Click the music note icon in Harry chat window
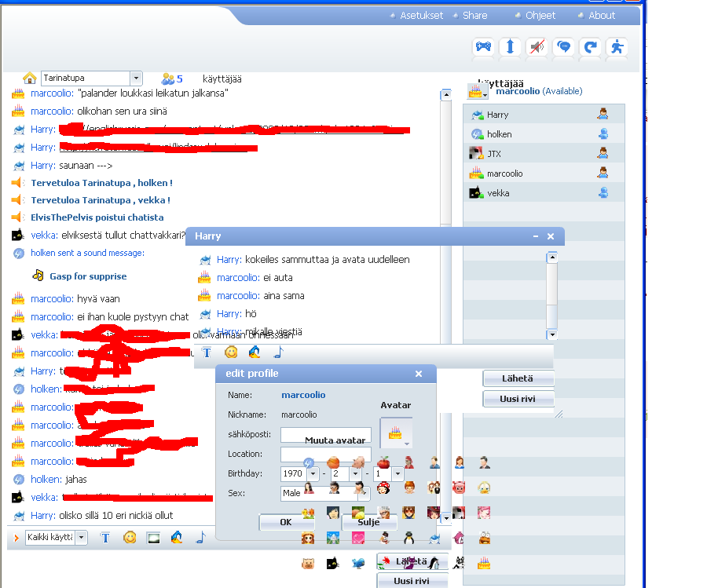Viewport: 707px width, 588px height. [x=278, y=352]
